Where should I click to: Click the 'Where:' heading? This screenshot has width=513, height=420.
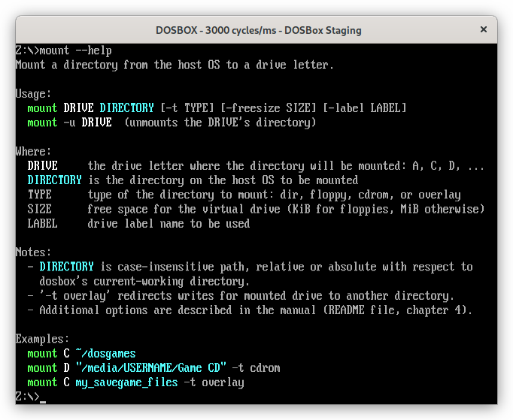(33, 151)
